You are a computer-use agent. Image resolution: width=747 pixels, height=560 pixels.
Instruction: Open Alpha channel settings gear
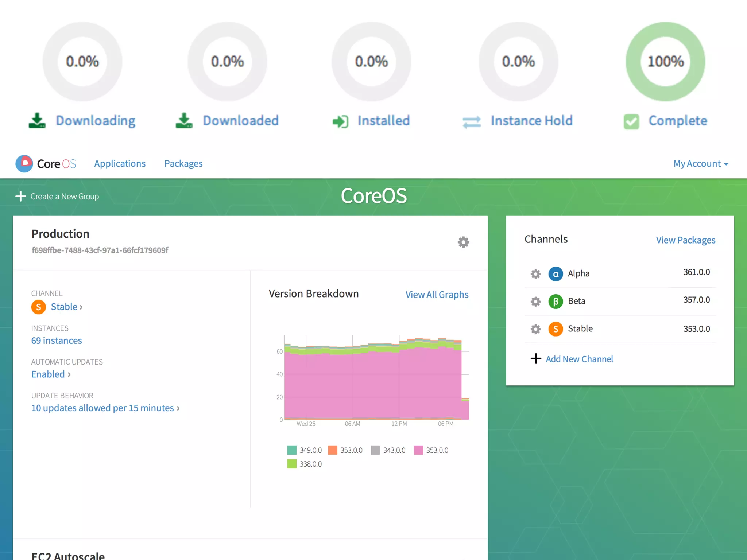point(535,274)
